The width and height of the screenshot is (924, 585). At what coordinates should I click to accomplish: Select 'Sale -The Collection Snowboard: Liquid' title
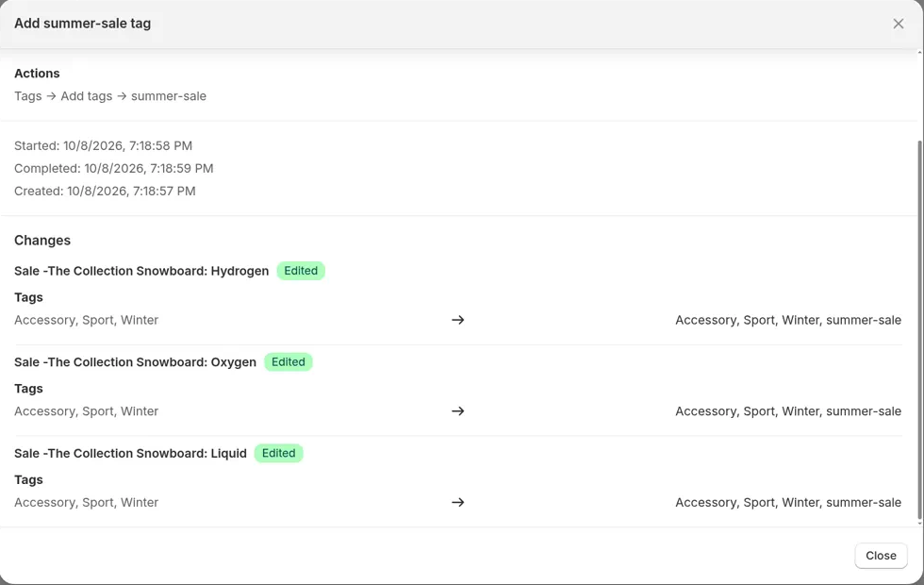pyautogui.click(x=130, y=453)
